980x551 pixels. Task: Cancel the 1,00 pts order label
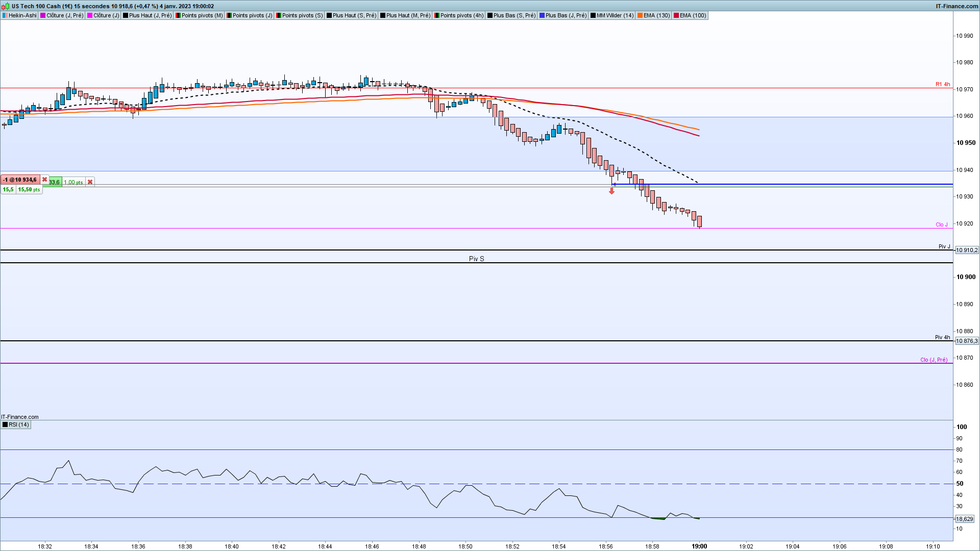point(90,182)
